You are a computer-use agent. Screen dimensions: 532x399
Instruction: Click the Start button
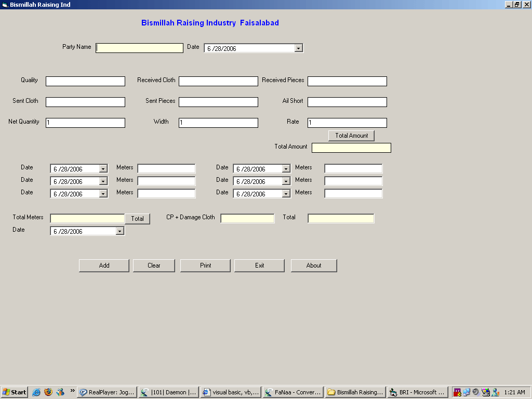[15, 392]
